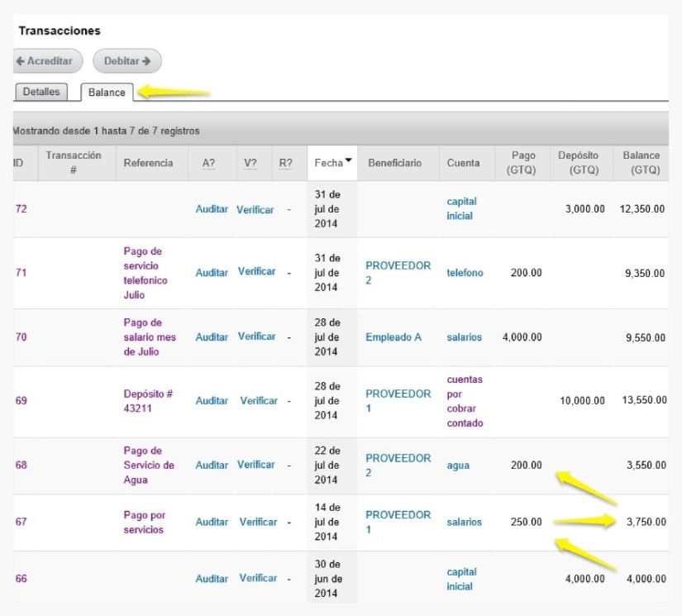Sort table by Cuenta header
Image resolution: width=682 pixels, height=616 pixels.
463,163
